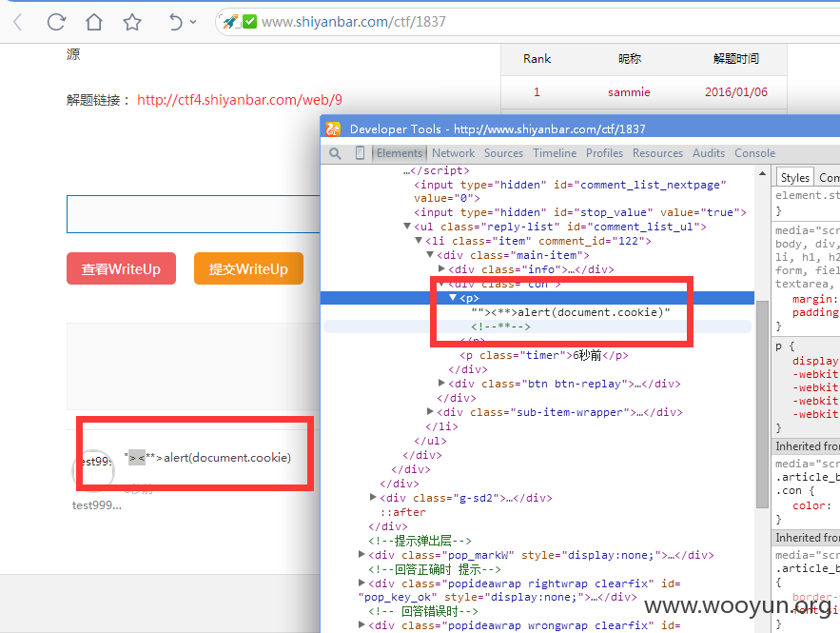840x633 pixels.
Task: Select the ::after pseudo element line
Action: pyautogui.click(x=402, y=512)
